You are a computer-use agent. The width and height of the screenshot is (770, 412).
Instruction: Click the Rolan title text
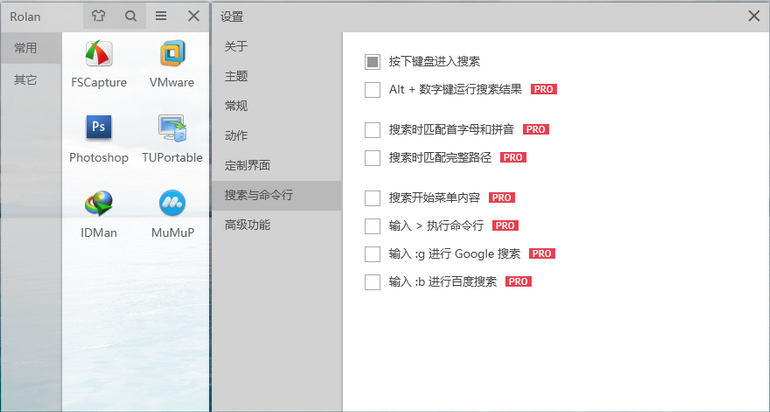point(25,17)
